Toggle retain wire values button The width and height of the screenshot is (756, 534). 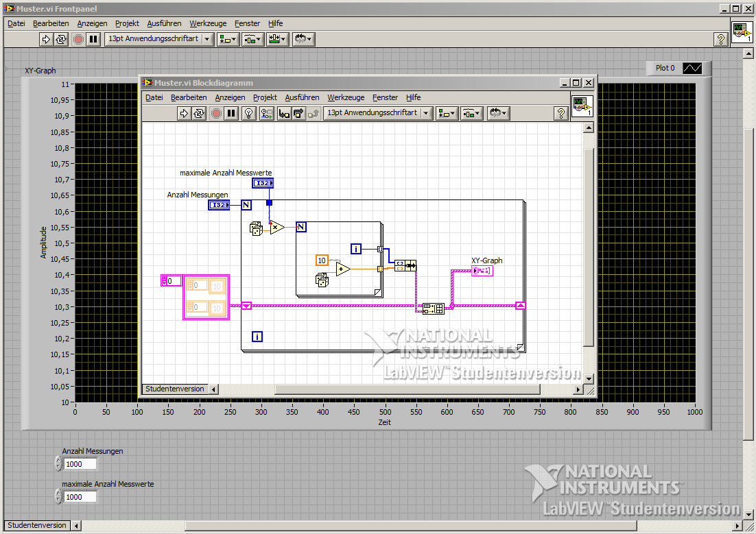point(267,113)
